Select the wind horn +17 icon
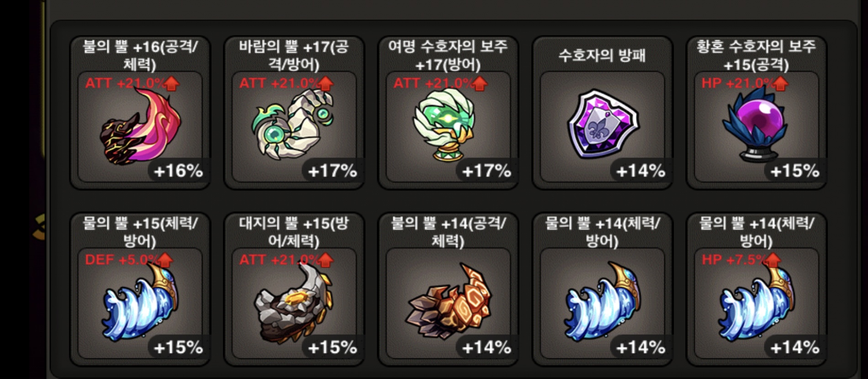The image size is (868, 379). 293,124
